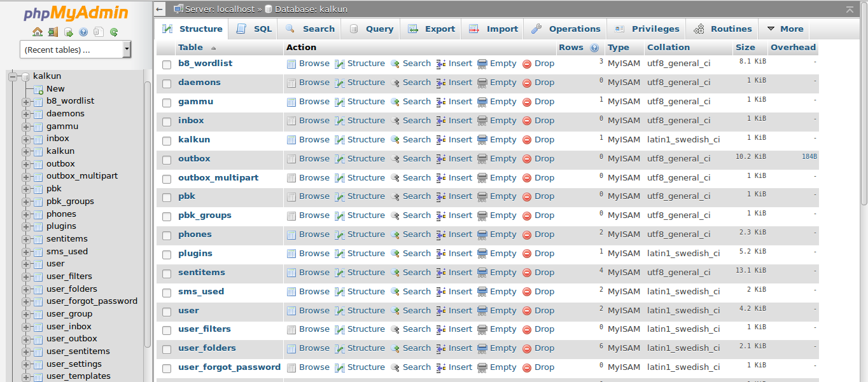Image resolution: width=868 pixels, height=382 pixels.
Task: Click the New table icon in sidebar
Action: 38,89
